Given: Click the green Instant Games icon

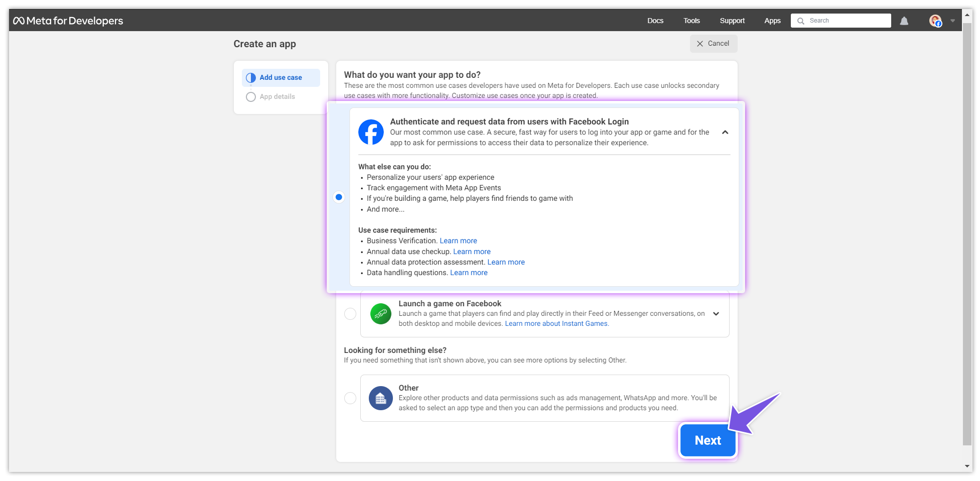Looking at the screenshot, I should click(380, 313).
